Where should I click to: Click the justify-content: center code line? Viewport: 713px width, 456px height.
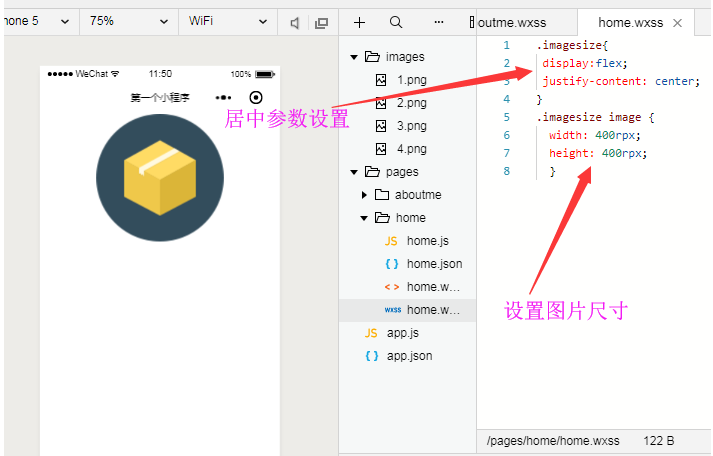tap(621, 81)
